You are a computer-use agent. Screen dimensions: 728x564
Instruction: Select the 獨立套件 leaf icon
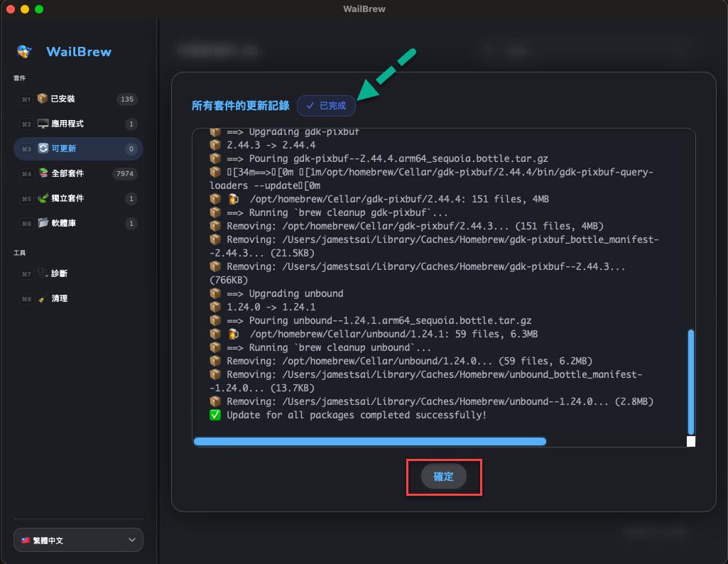43,198
